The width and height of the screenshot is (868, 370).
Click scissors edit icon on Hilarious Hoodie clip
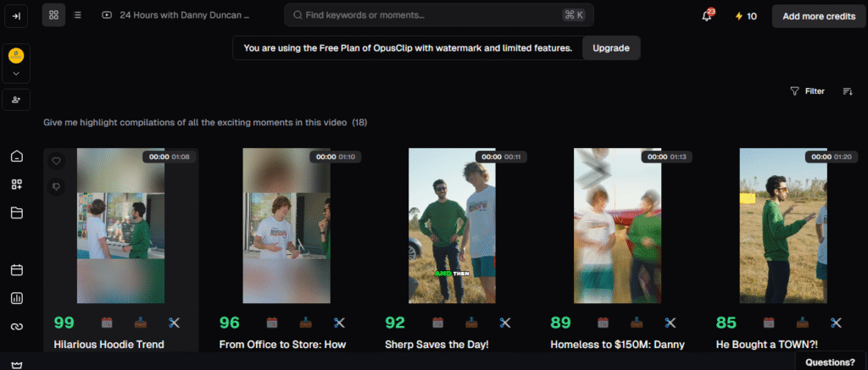point(175,323)
